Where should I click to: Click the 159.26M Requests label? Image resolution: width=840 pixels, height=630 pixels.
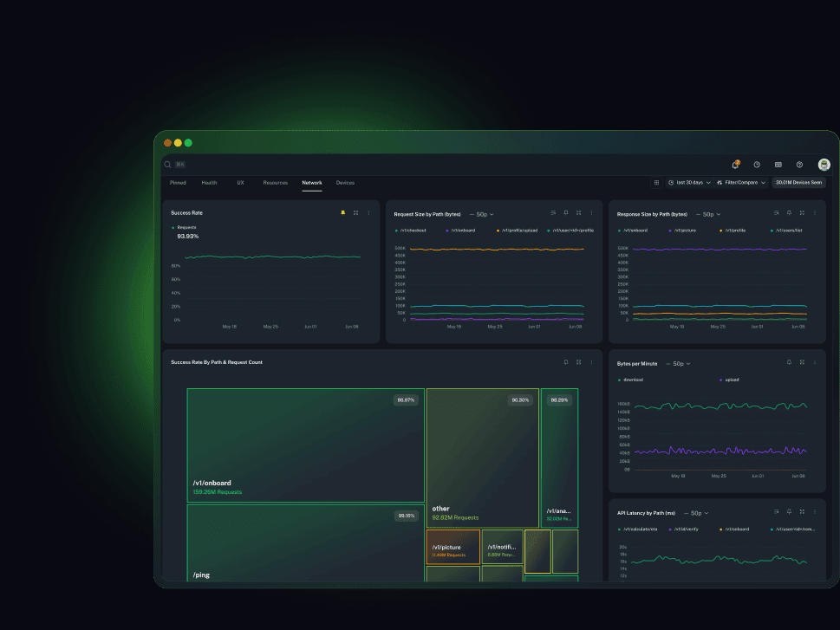[x=218, y=492]
